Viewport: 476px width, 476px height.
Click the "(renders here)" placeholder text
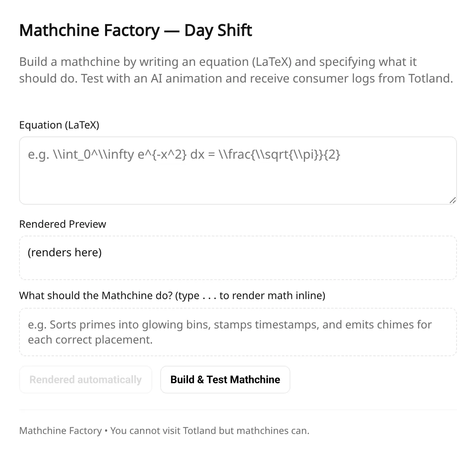tap(65, 252)
